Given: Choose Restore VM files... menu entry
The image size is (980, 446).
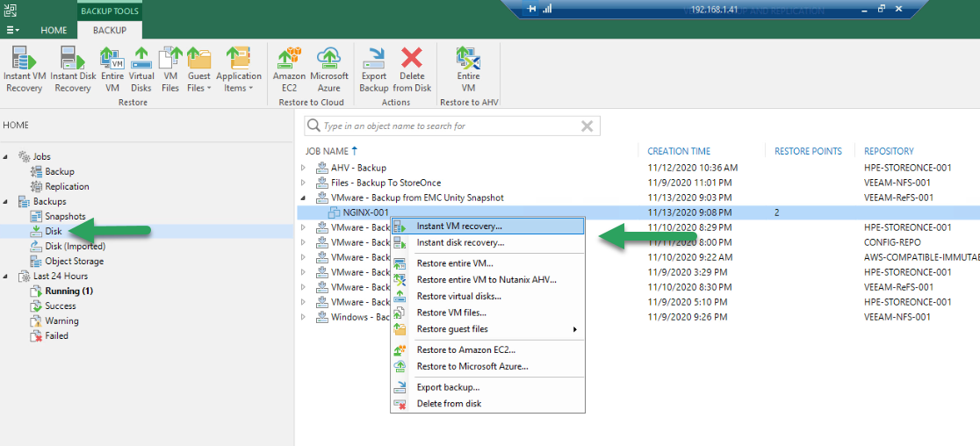Looking at the screenshot, I should pyautogui.click(x=487, y=313).
